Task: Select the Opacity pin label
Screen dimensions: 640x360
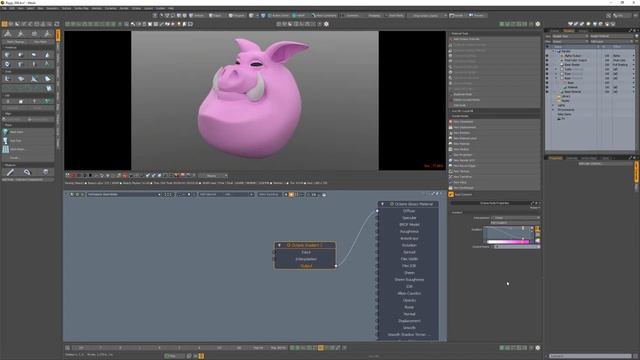Action: tap(409, 300)
